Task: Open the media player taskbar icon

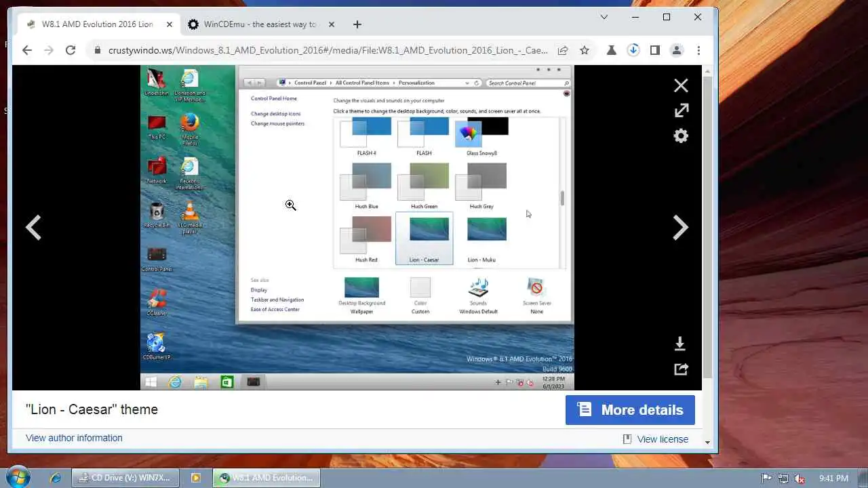Action: (196, 478)
